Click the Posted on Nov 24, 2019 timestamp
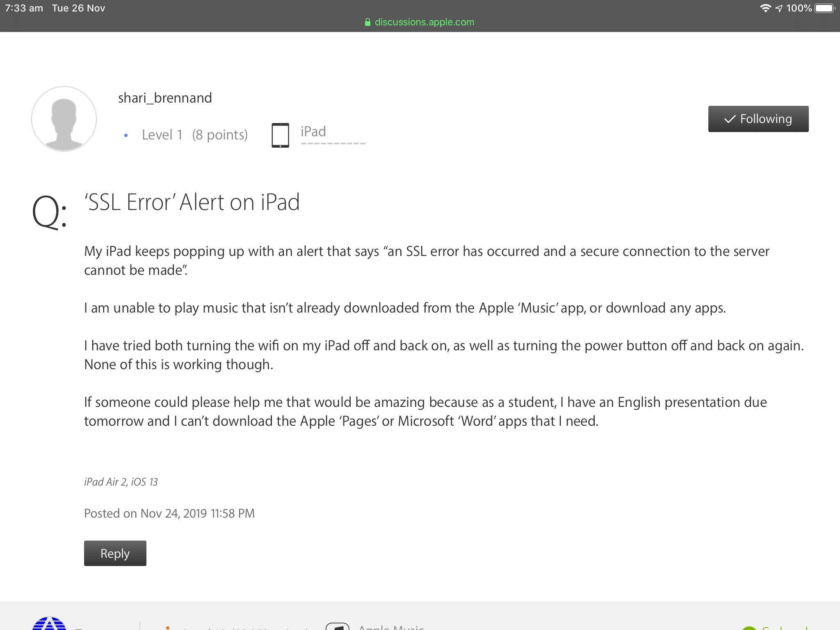Screen dimensions: 840x630 pos(169,514)
